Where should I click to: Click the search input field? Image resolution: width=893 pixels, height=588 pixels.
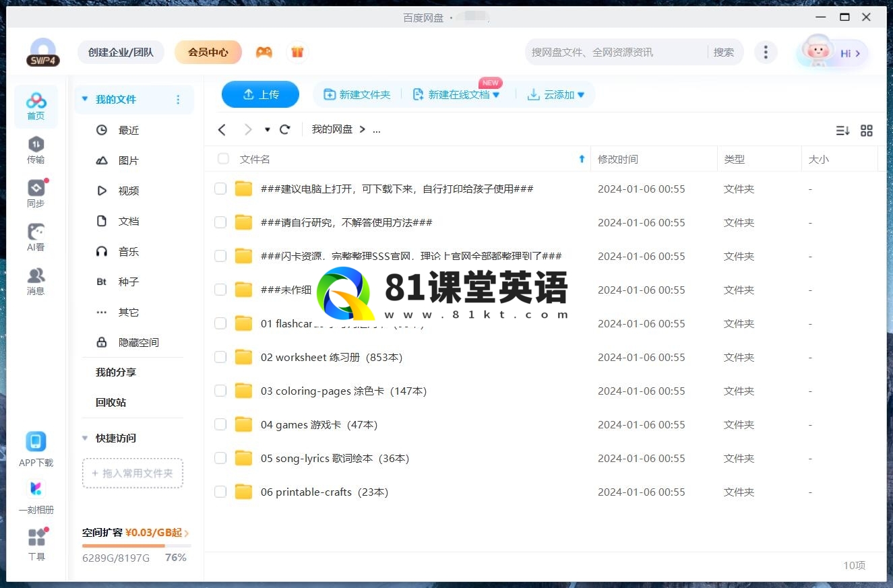point(617,52)
